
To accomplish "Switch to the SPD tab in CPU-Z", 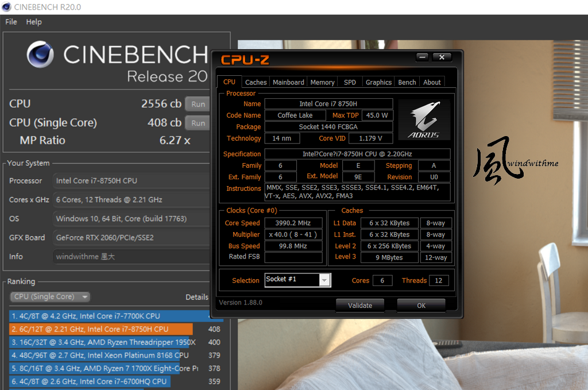I will [350, 82].
